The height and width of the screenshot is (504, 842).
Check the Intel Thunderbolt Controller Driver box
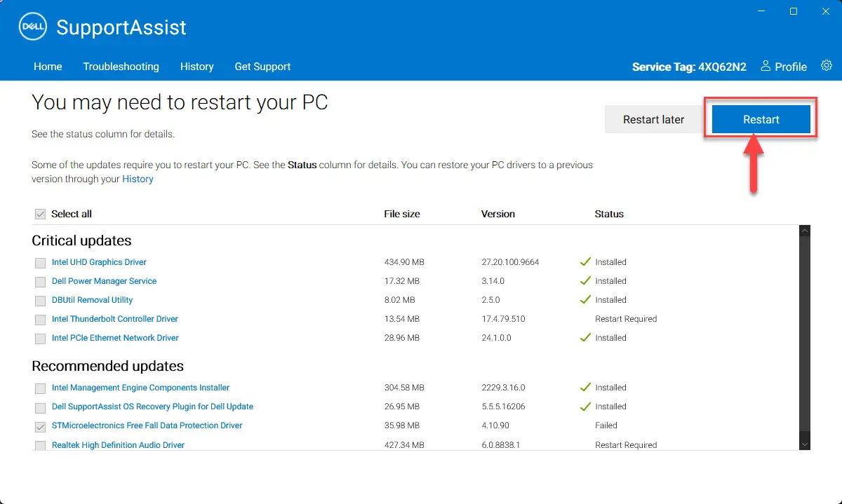coord(40,320)
